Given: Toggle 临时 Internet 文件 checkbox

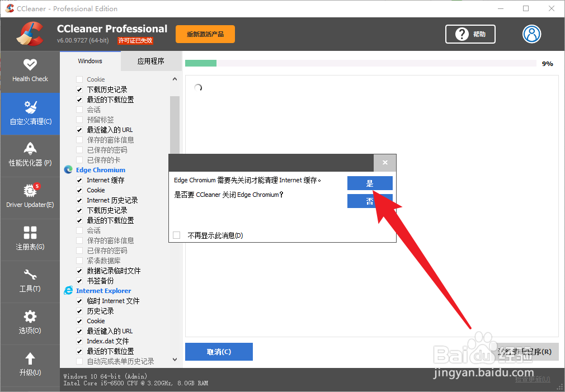Looking at the screenshot, I should pyautogui.click(x=79, y=301).
